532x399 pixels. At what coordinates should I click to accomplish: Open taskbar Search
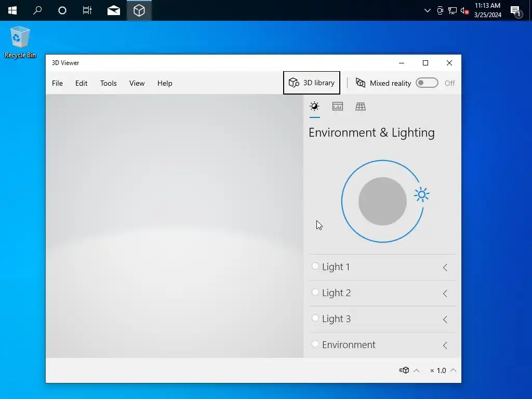(37, 10)
